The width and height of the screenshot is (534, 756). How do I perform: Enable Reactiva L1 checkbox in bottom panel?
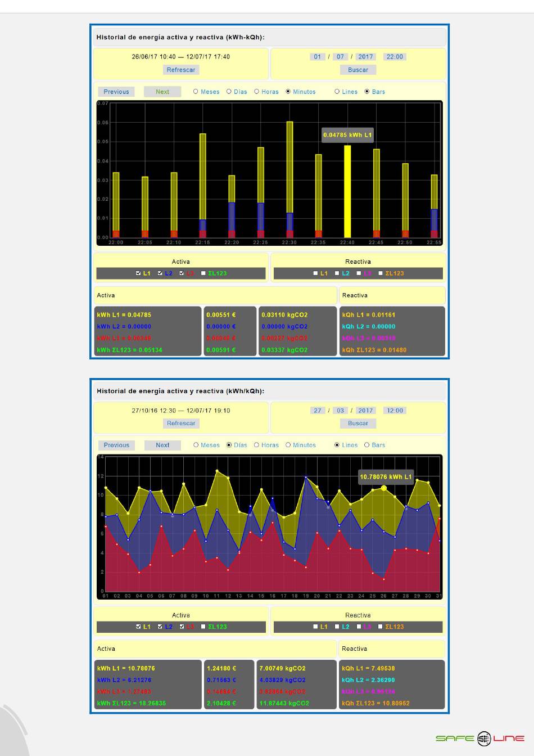coord(315,627)
